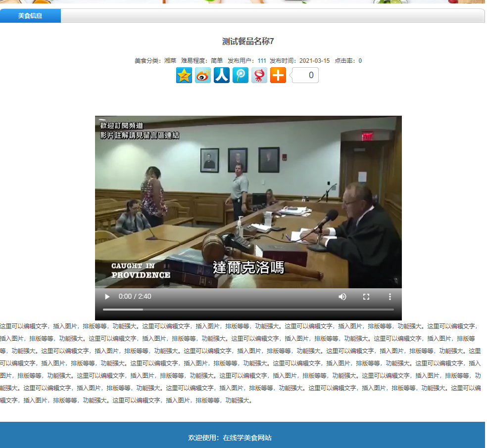This screenshot has width=487, height=448.
Task: Select the 美食信息 tab
Action: [30, 16]
